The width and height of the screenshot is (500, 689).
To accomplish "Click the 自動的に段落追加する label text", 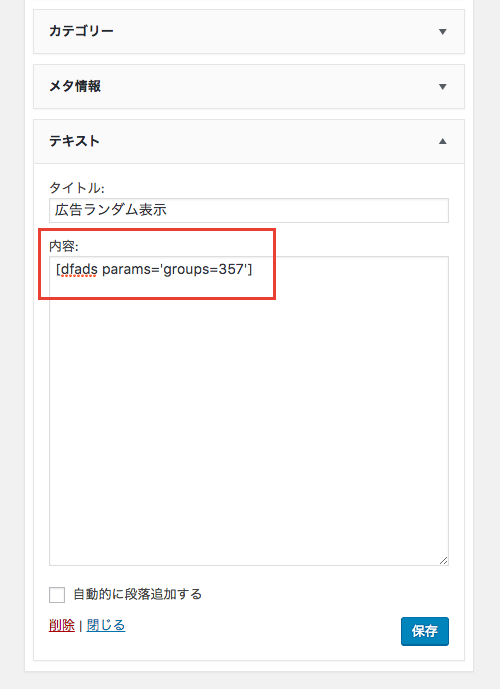I will [x=138, y=594].
